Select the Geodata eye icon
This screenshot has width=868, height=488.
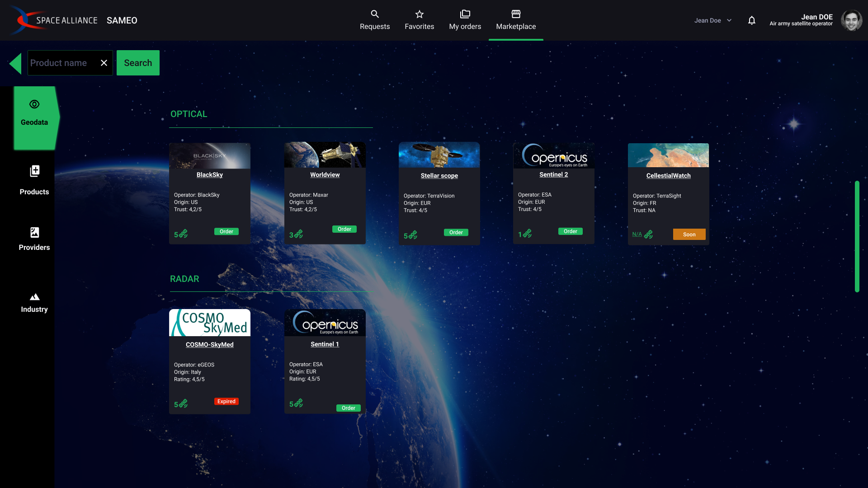point(34,104)
